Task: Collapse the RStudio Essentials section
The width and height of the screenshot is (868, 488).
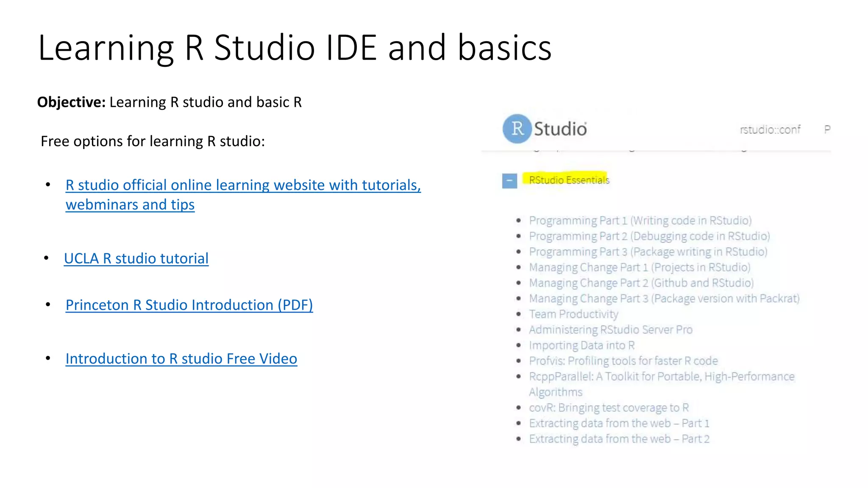Action: (509, 181)
